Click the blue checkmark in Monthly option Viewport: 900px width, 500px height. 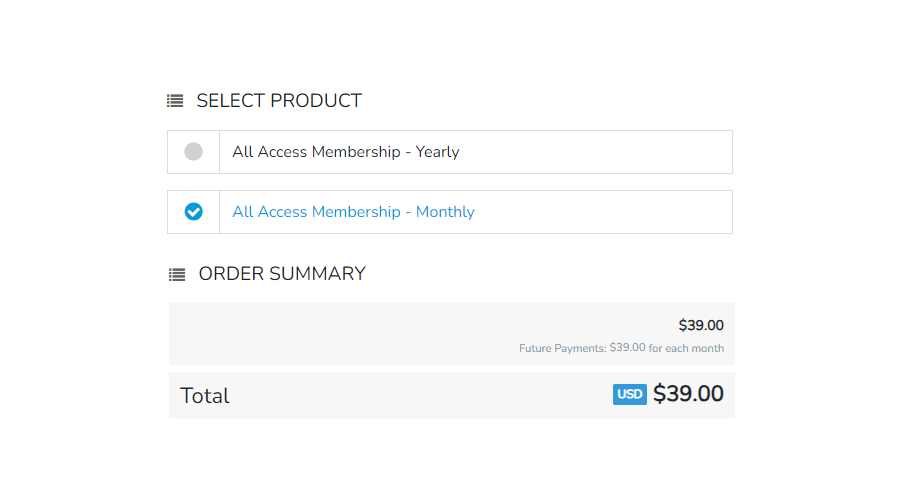point(193,211)
